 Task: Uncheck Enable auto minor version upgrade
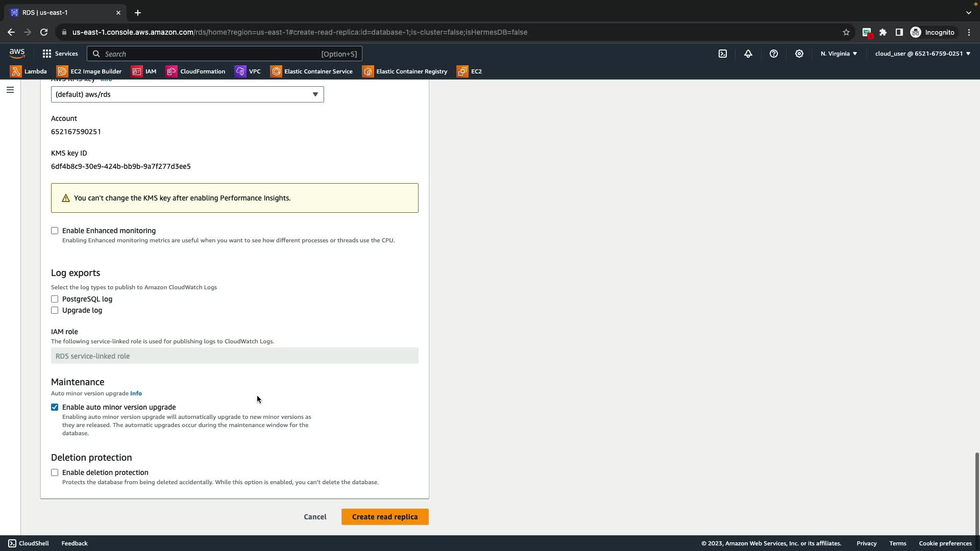55,407
